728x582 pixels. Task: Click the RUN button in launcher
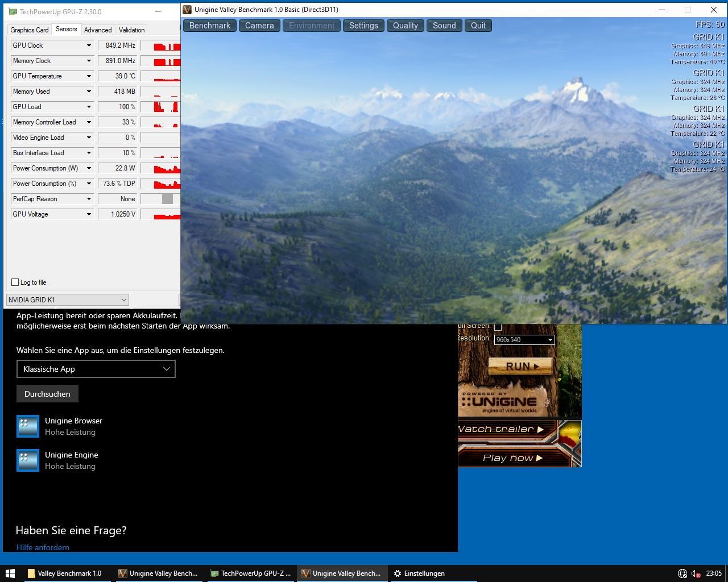click(521, 366)
